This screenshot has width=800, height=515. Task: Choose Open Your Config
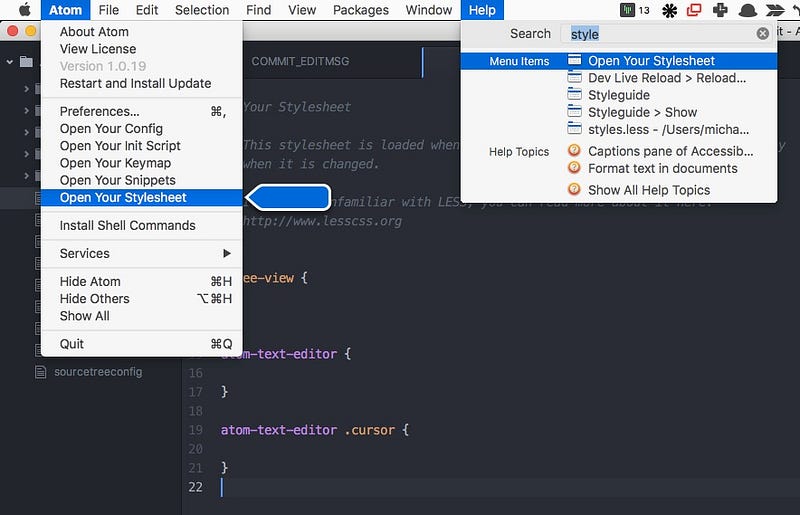141,129
